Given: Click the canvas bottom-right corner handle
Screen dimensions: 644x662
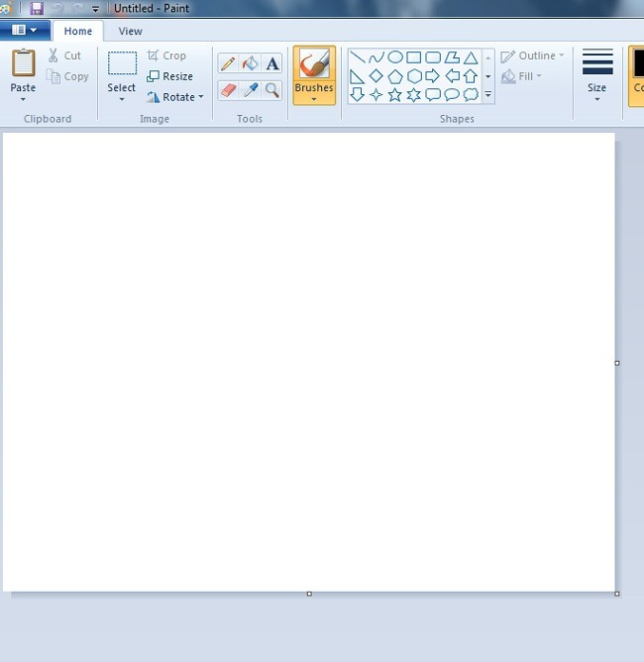Looking at the screenshot, I should (617, 594).
